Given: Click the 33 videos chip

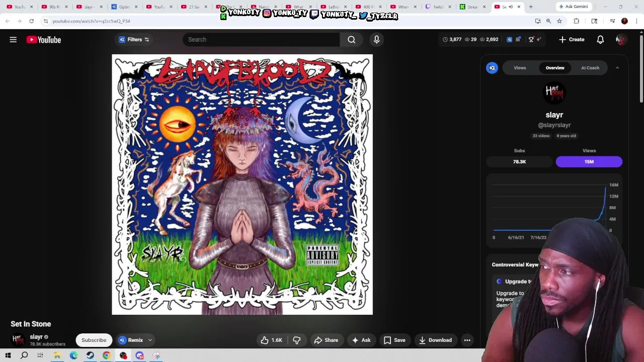Looking at the screenshot, I should coord(541,136).
